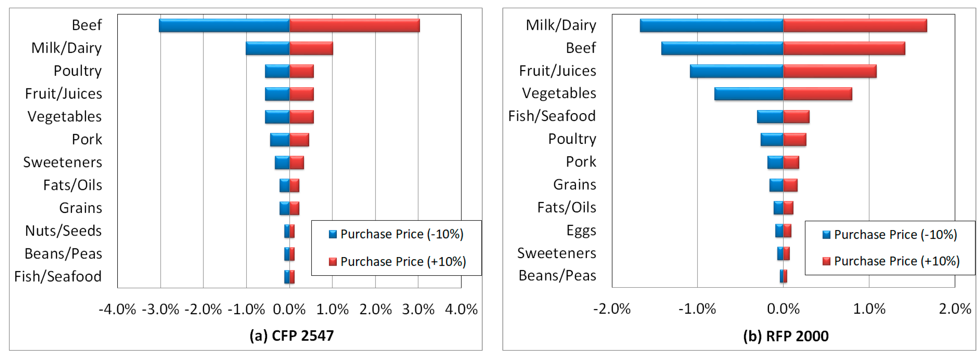Click the "(a) CFP 2547" chart title

pos(291,336)
